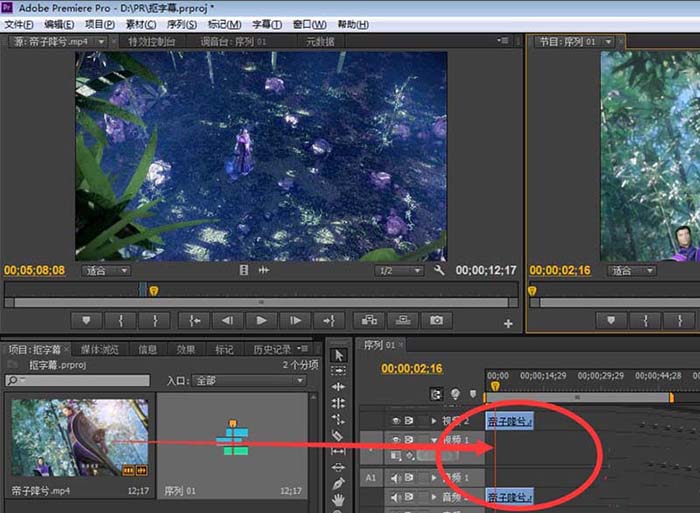Collapse the Video 1 track

(x=433, y=440)
